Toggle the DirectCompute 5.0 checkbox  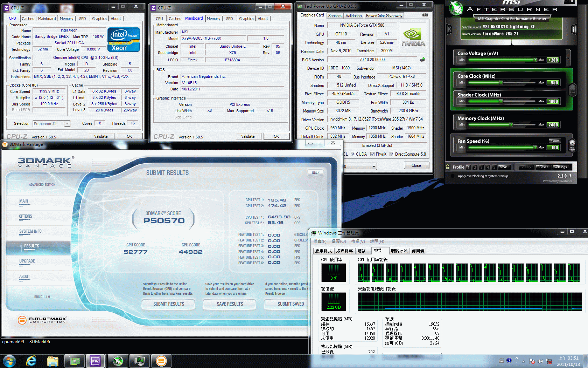392,154
